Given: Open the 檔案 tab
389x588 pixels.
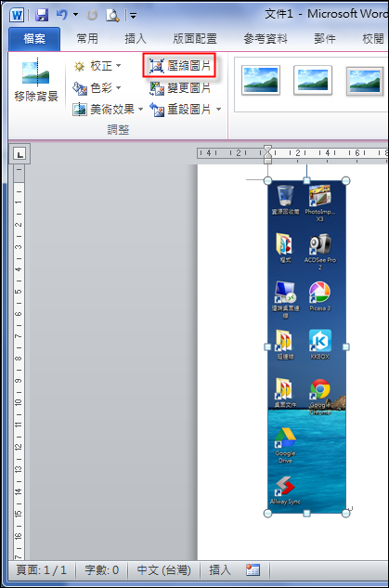Looking at the screenshot, I should (x=34, y=39).
